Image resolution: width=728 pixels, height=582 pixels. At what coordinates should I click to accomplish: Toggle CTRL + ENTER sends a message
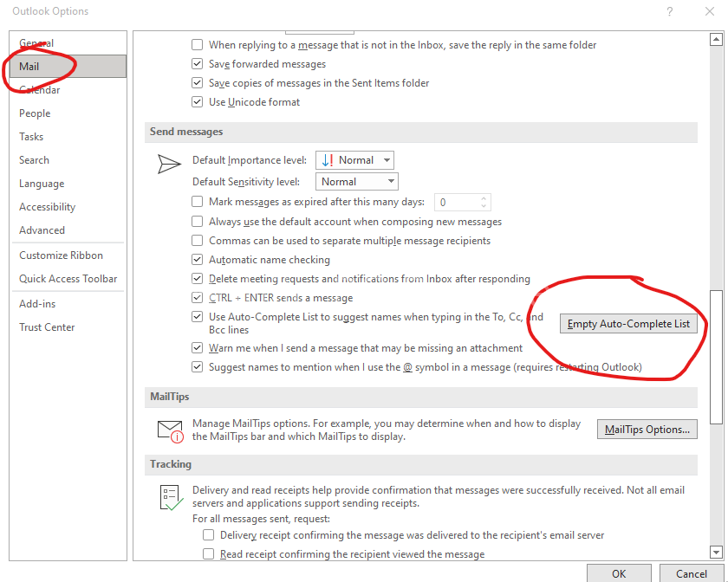pyautogui.click(x=198, y=298)
